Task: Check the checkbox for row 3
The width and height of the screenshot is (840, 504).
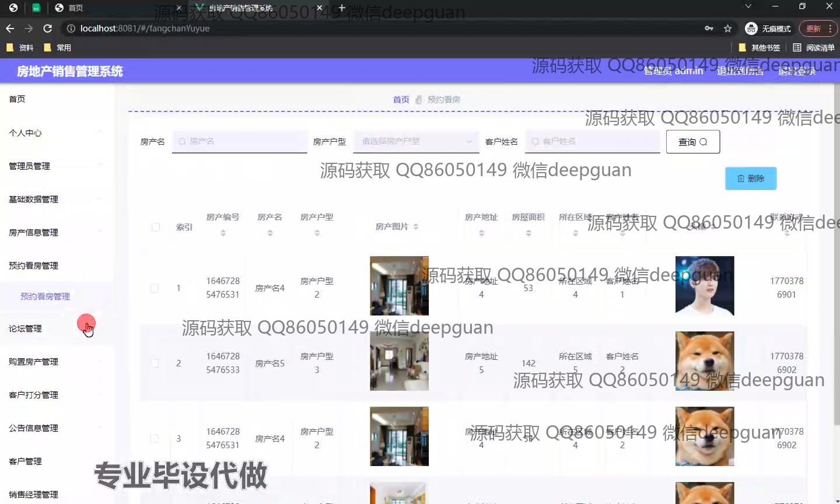Action: coord(155,439)
